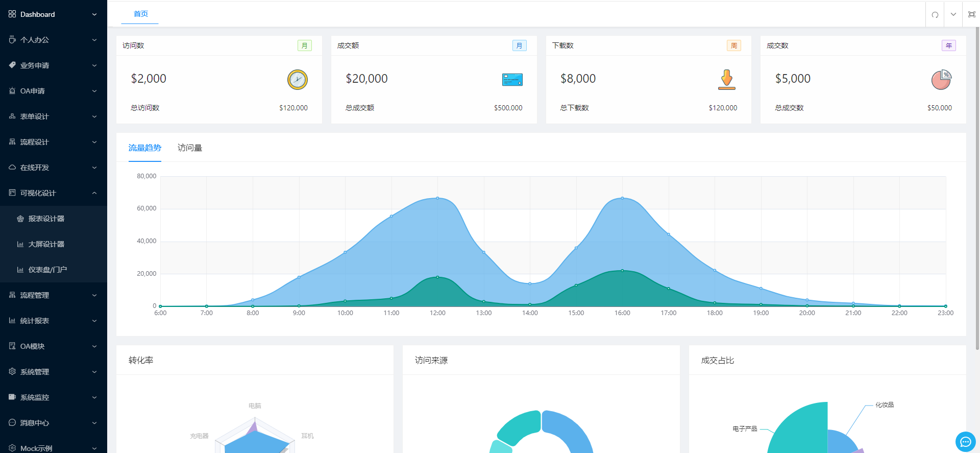This screenshot has width=980, height=453.
Task: Open the 报表设计器 menu item
Action: 54,219
